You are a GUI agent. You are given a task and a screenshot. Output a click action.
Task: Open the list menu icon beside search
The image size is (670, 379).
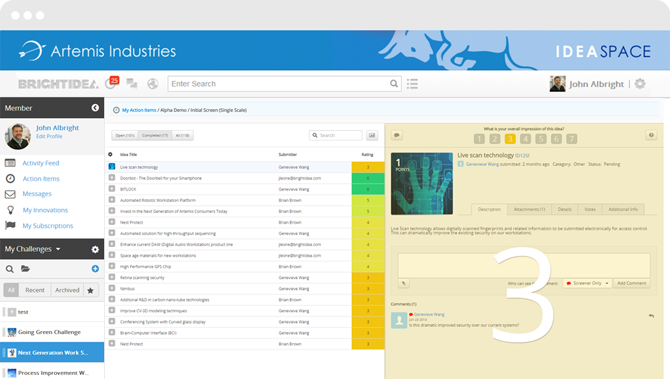tap(412, 84)
